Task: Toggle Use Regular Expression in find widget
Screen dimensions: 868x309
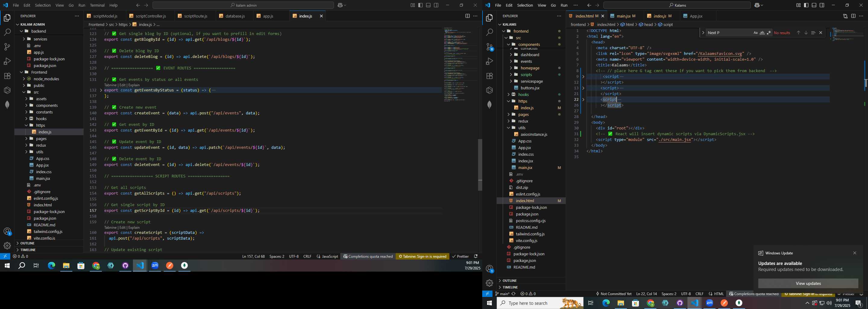Action: (769, 33)
